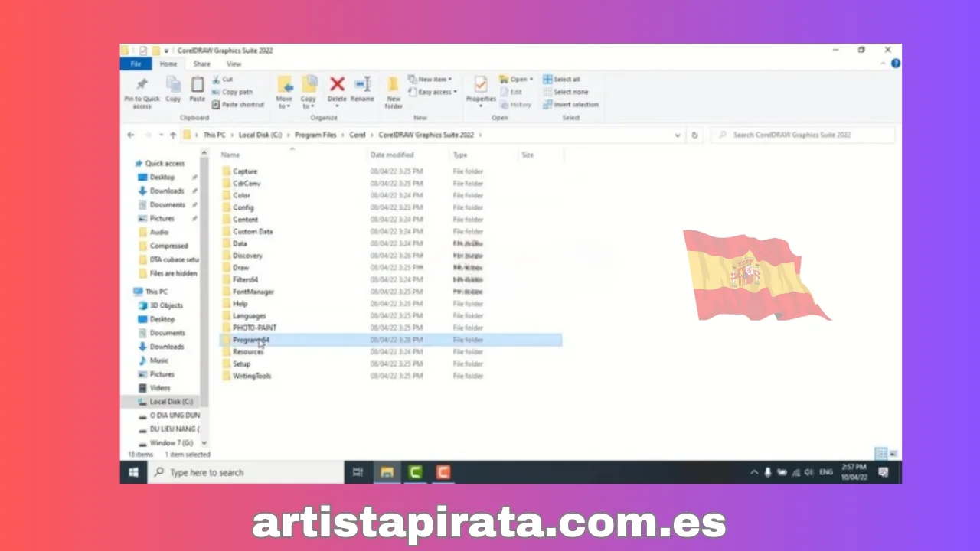Click Invert selection in the ribbon
This screenshot has width=980, height=551.
[x=570, y=105]
